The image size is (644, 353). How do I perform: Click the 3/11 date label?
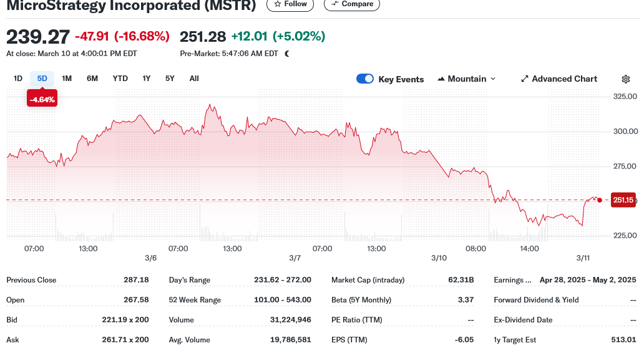(x=583, y=258)
